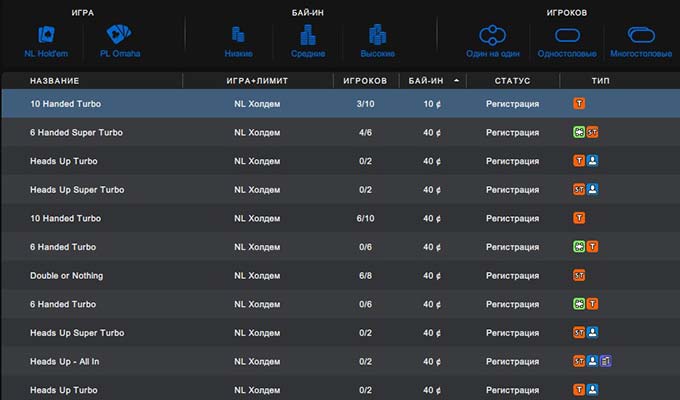Viewport: 680px width, 400px height.
Task: Sort the list by Игроков column
Action: (x=365, y=80)
